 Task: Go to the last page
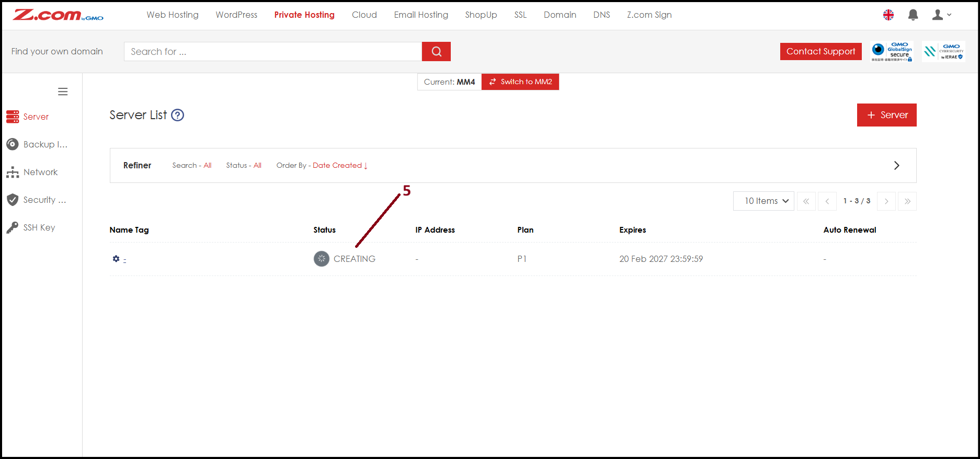[907, 201]
